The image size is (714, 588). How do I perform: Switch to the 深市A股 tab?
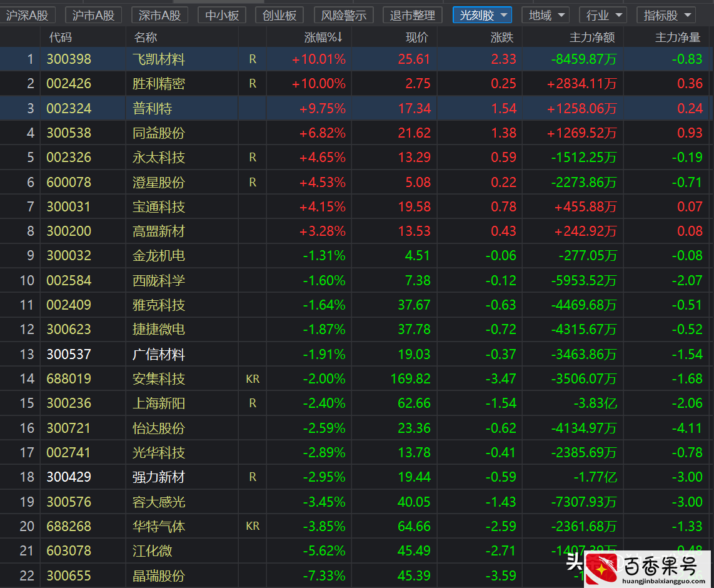[159, 15]
